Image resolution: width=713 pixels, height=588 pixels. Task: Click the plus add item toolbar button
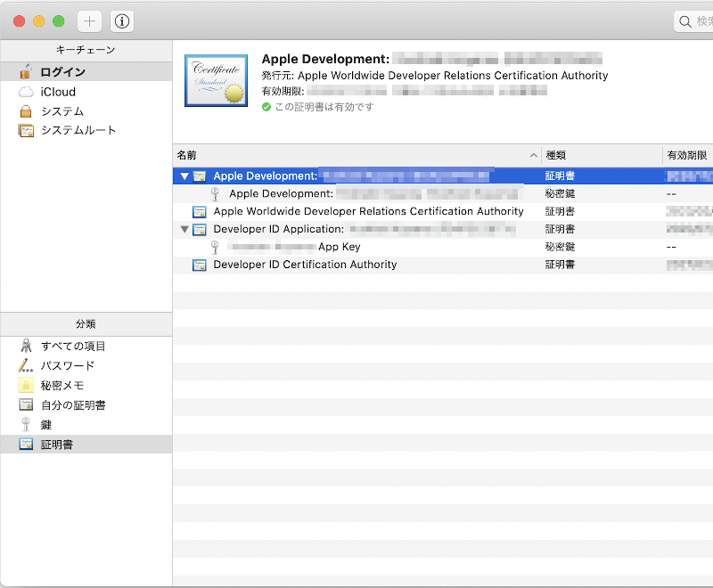[90, 21]
